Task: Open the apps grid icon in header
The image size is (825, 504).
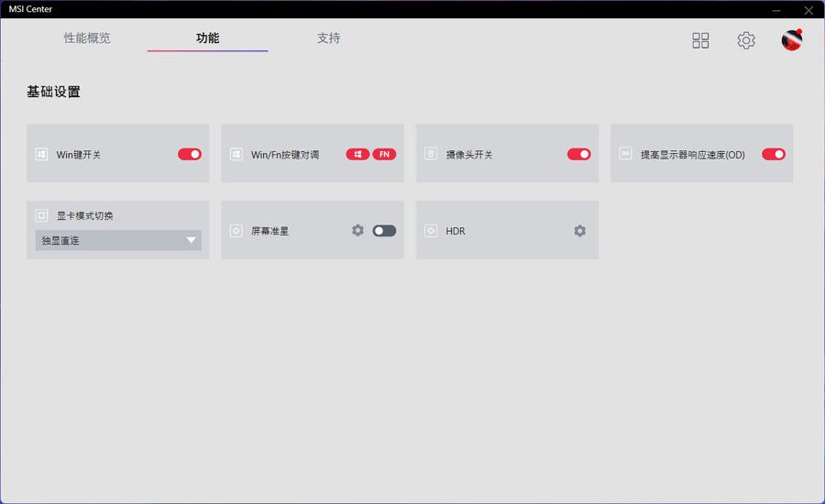Action: [x=700, y=40]
